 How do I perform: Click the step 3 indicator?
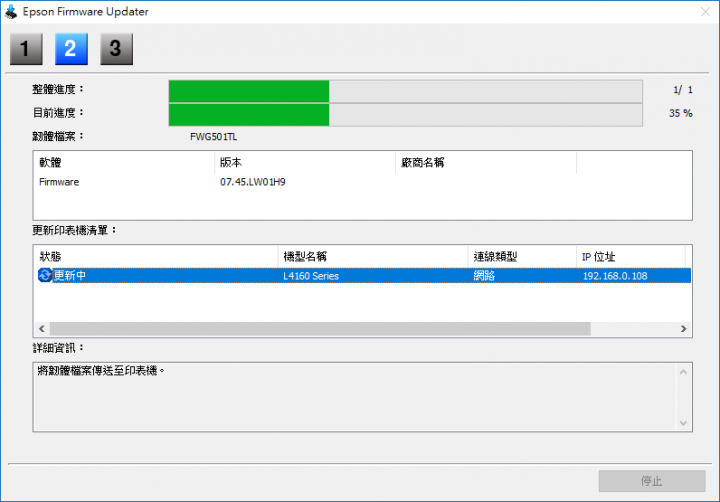[117, 49]
